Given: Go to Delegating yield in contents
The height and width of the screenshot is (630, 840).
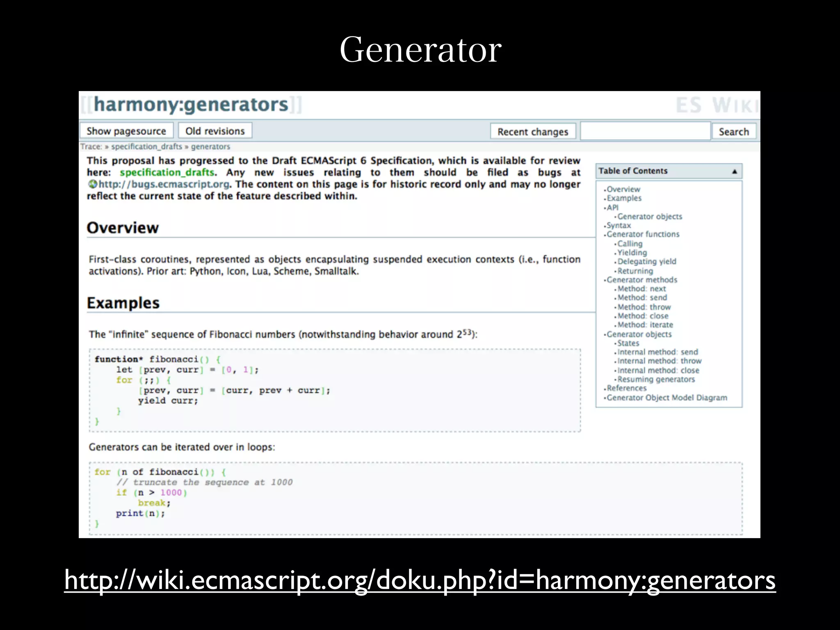Looking at the screenshot, I should 647,262.
